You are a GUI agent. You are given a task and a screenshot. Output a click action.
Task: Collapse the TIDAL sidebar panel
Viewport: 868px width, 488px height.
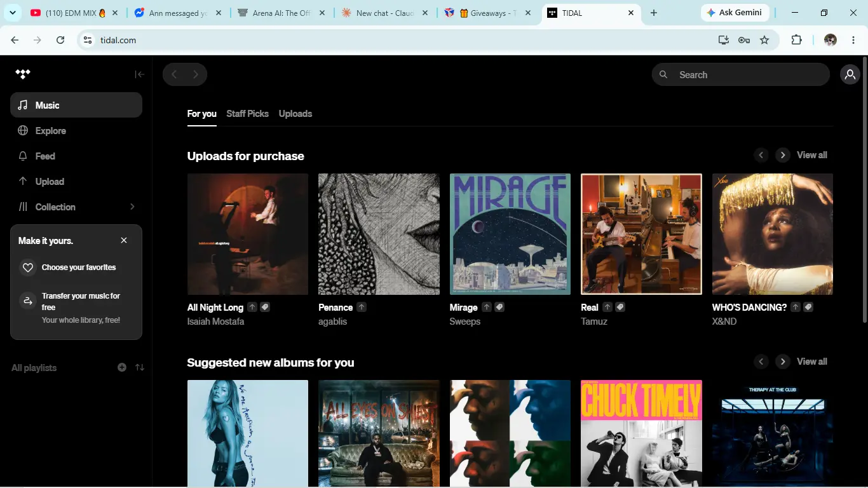click(x=140, y=74)
